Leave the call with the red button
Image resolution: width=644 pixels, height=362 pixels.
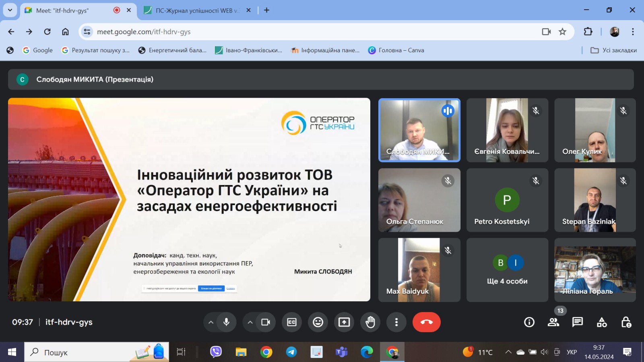click(x=426, y=322)
